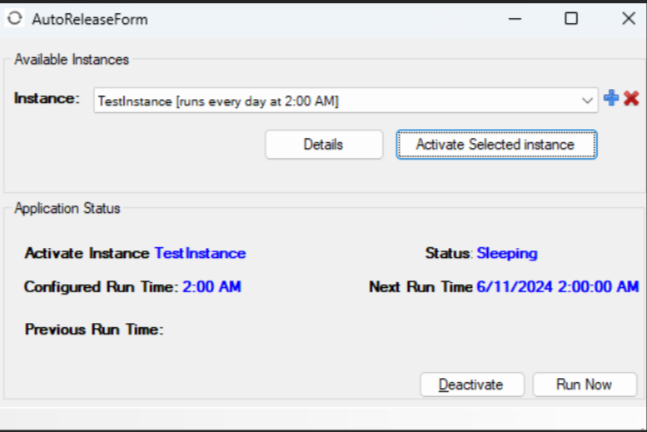This screenshot has height=432, width=647.
Task: Add a new instance with the blue plus icon
Action: pos(611,98)
